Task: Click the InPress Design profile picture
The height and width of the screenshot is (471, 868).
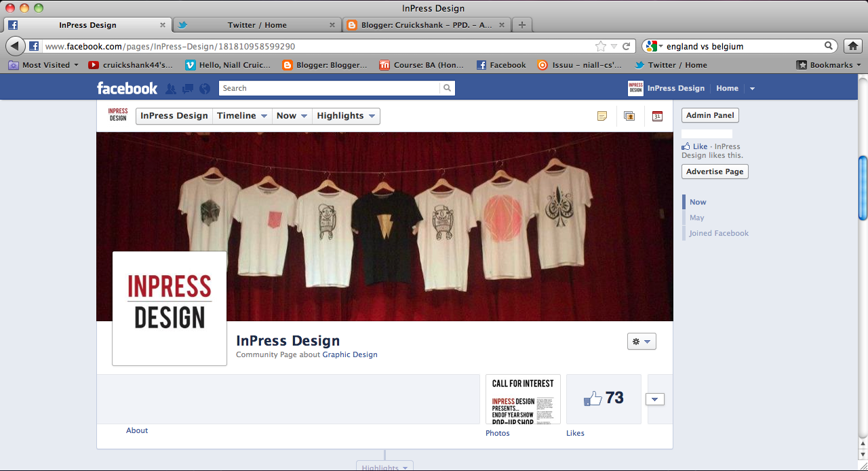Action: [x=170, y=308]
